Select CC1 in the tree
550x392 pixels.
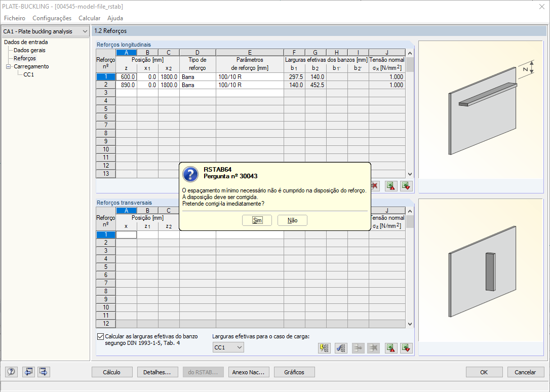click(28, 74)
